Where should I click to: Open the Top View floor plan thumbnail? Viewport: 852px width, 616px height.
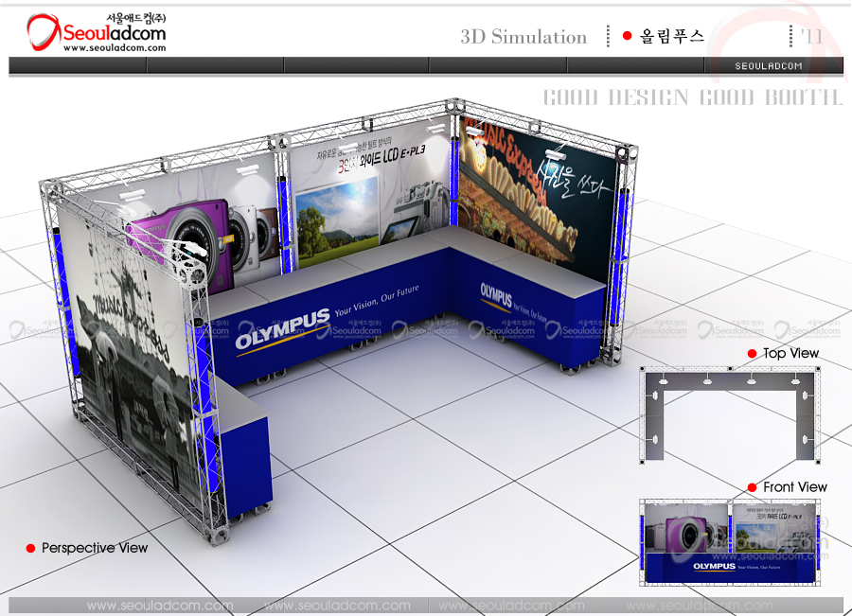(x=730, y=405)
